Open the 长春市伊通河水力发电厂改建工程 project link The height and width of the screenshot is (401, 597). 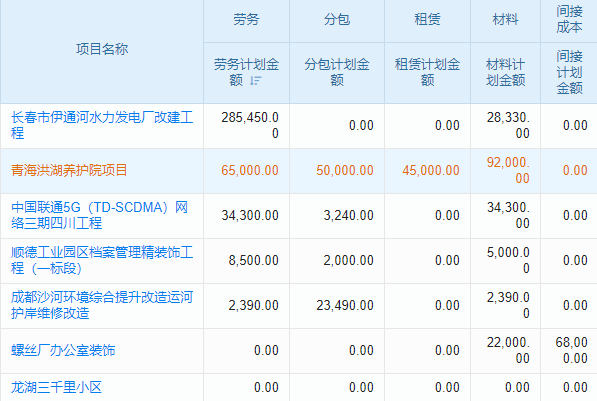click(102, 125)
